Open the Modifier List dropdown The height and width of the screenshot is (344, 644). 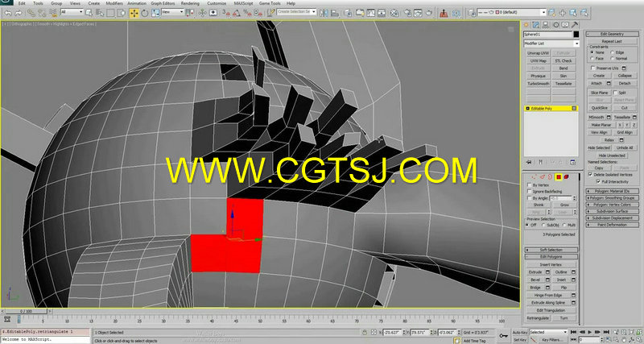point(551,44)
